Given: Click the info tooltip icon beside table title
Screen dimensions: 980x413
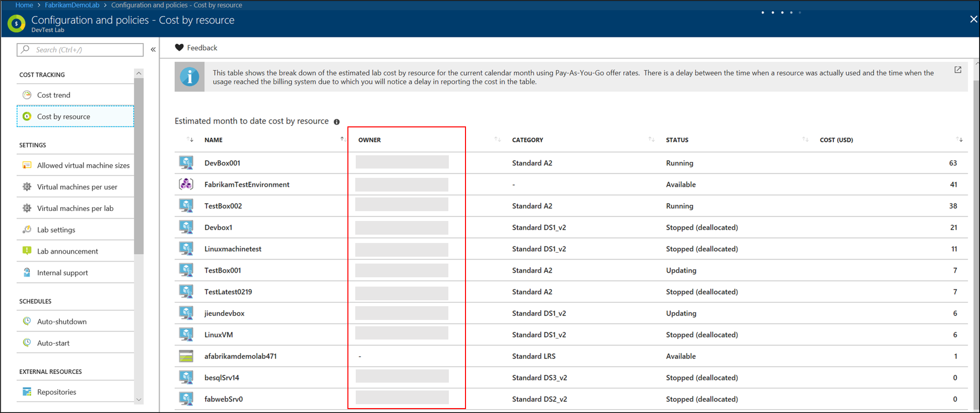Looking at the screenshot, I should (337, 122).
